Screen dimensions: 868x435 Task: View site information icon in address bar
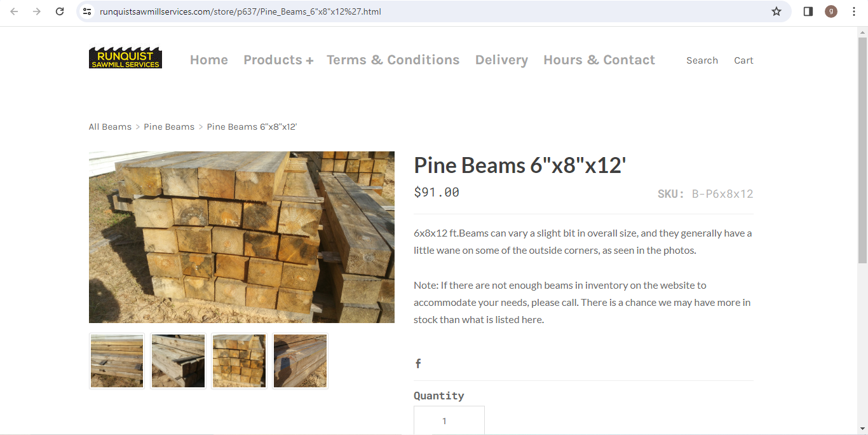[88, 11]
